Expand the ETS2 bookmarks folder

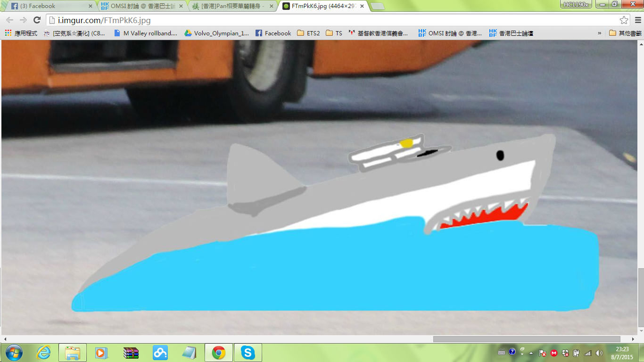coord(308,33)
